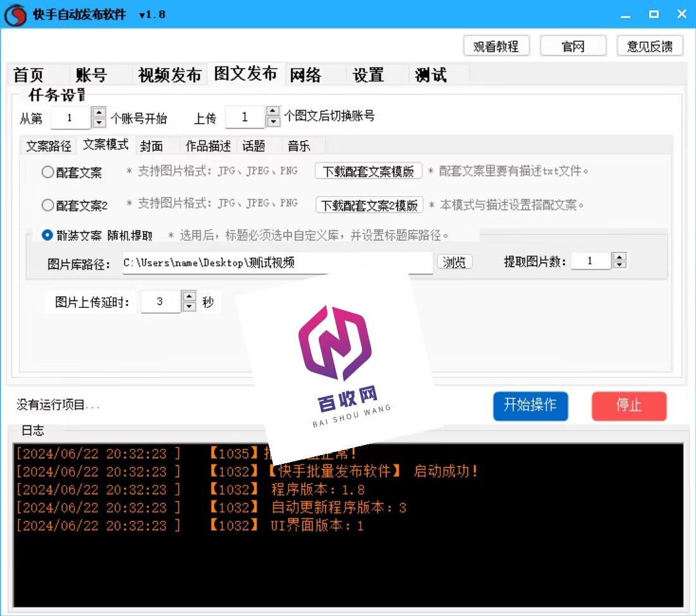Image resolution: width=696 pixels, height=616 pixels.
Task: Click the blue 开始操作 button
Action: (x=531, y=405)
